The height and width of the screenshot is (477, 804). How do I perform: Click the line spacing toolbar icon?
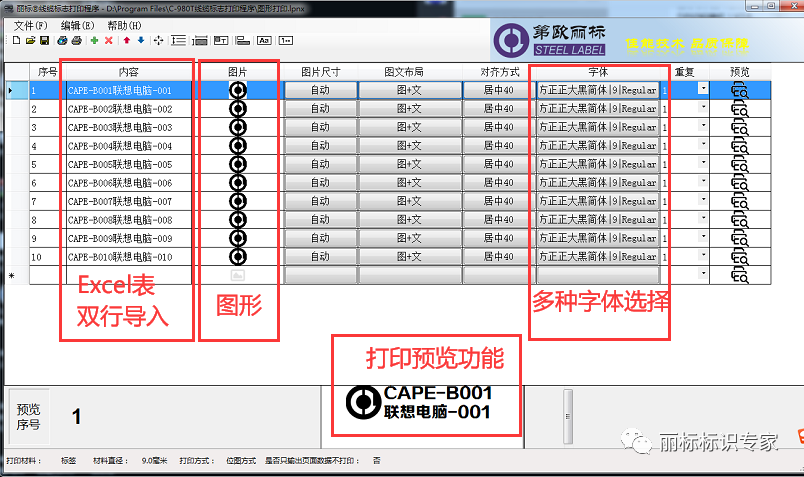(x=178, y=41)
